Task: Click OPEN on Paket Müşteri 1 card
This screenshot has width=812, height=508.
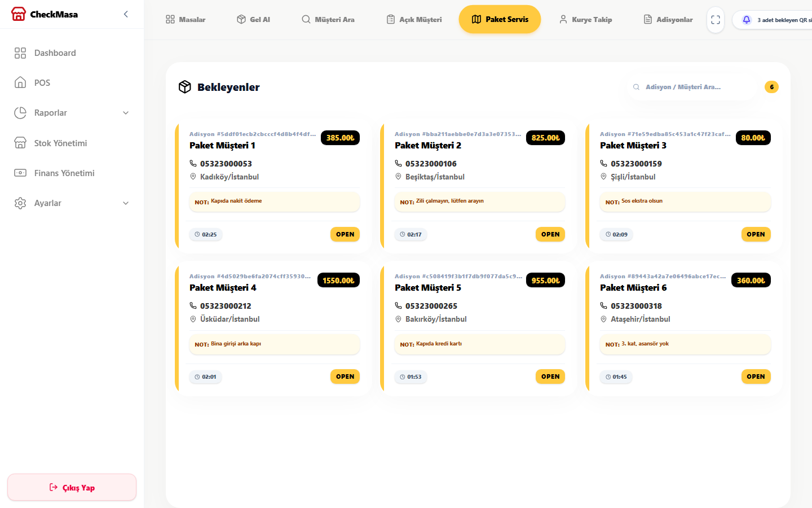Action: pos(345,234)
